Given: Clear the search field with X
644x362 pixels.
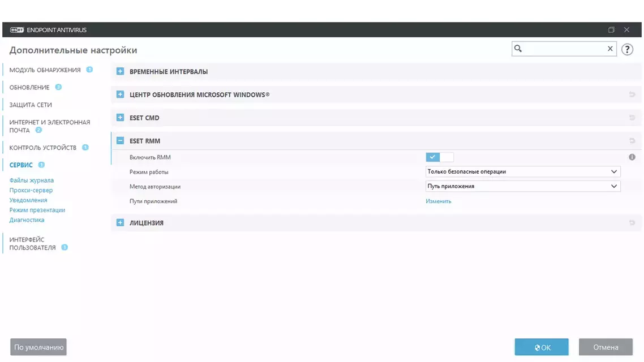Looking at the screenshot, I should (x=610, y=49).
